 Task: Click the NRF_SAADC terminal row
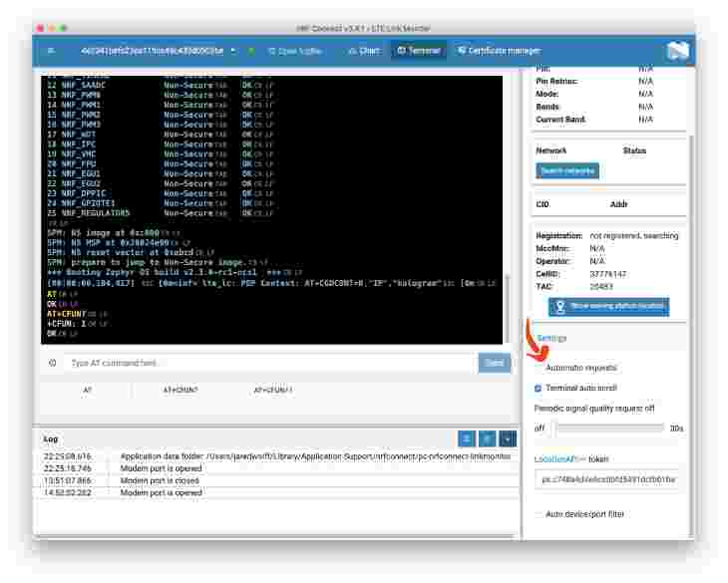161,85
